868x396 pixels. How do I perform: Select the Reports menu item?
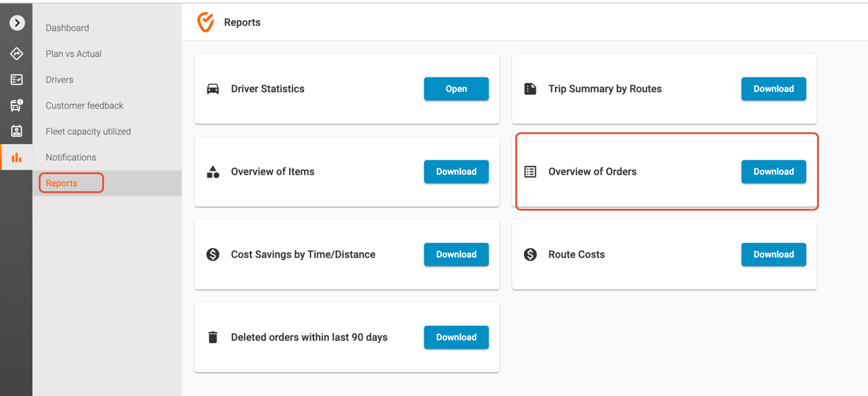point(62,183)
